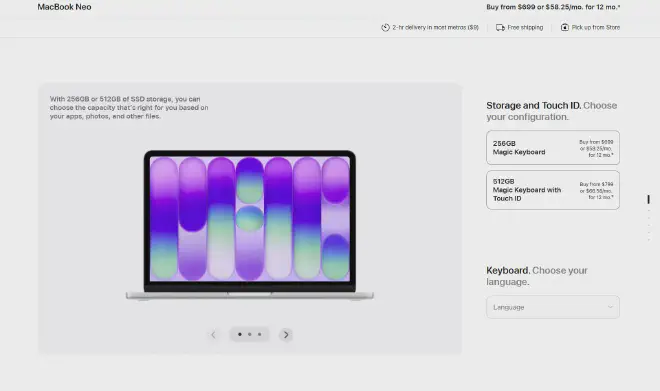The width and height of the screenshot is (660, 391).
Task: Advance to the next gallery slide
Action: coord(286,335)
